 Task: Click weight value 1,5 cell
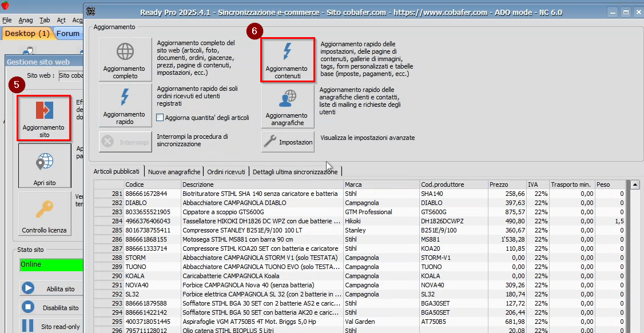[x=610, y=221]
